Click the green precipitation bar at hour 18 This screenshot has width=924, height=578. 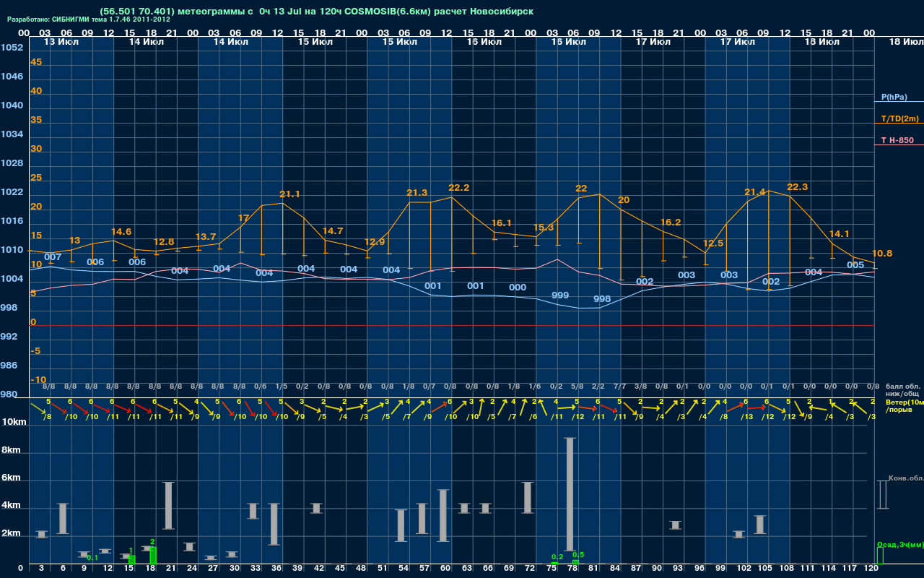pyautogui.click(x=152, y=555)
